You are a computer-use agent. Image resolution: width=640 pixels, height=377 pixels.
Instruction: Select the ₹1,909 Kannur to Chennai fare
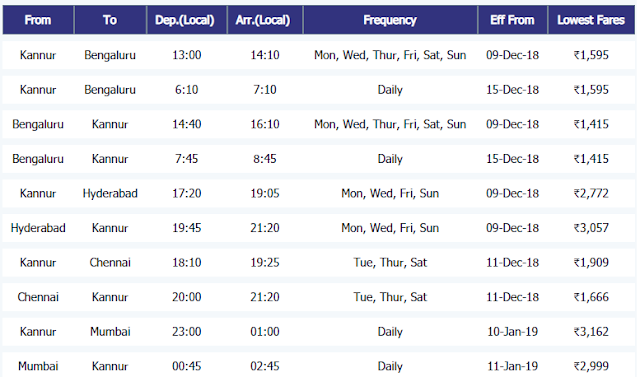pyautogui.click(x=591, y=262)
